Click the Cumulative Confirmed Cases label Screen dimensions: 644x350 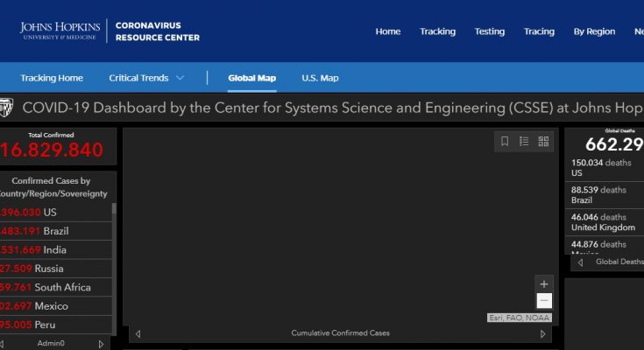click(x=341, y=333)
